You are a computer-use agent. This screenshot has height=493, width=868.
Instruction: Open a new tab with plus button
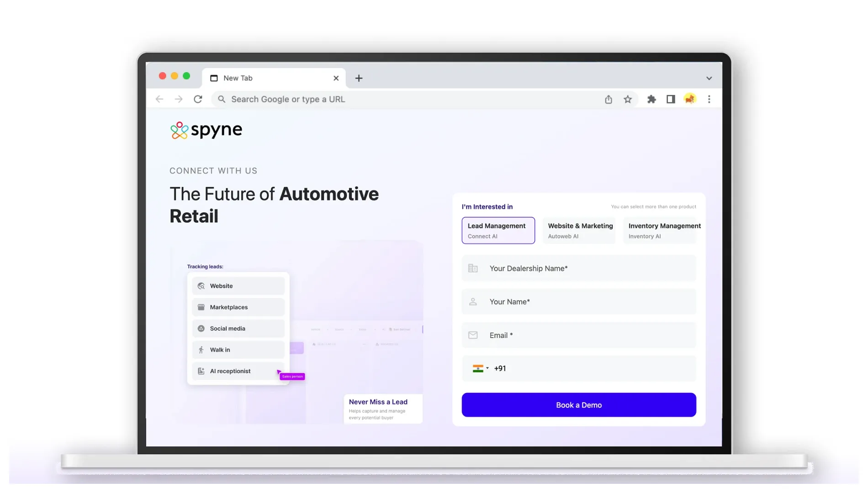pos(359,78)
